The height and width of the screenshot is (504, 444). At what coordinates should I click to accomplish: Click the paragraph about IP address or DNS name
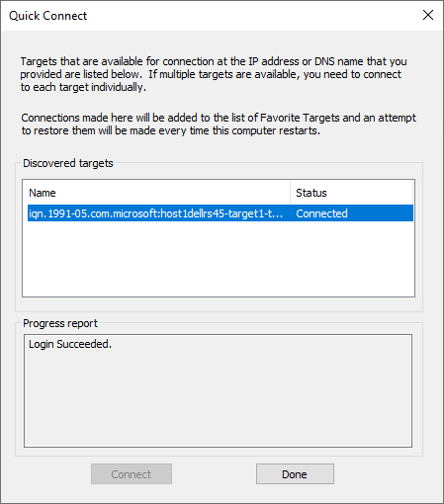[214, 74]
